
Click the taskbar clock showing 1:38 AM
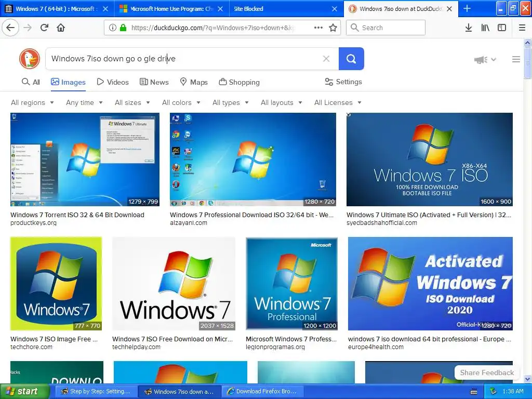(513, 392)
